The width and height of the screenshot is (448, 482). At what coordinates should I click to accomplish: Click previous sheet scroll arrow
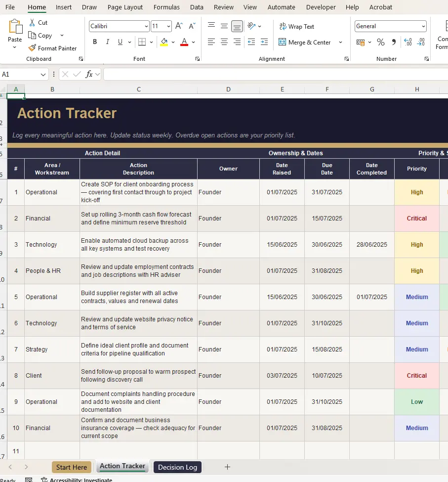pos(10,467)
